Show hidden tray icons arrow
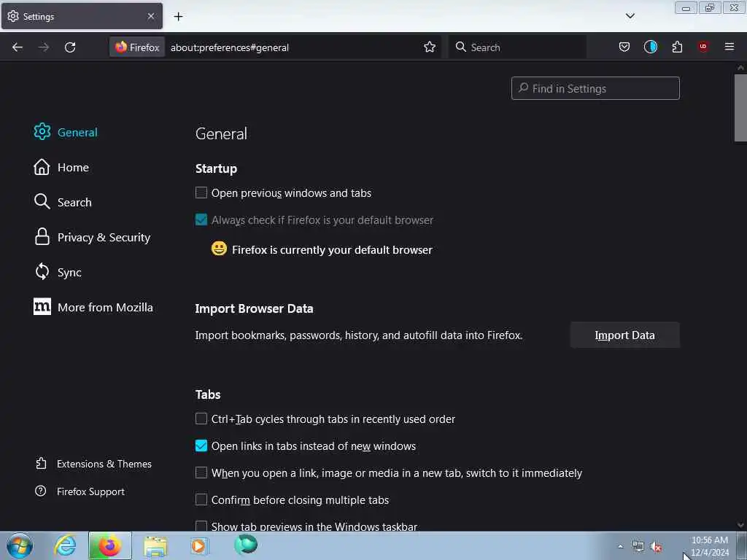The width and height of the screenshot is (747, 560). 620,547
